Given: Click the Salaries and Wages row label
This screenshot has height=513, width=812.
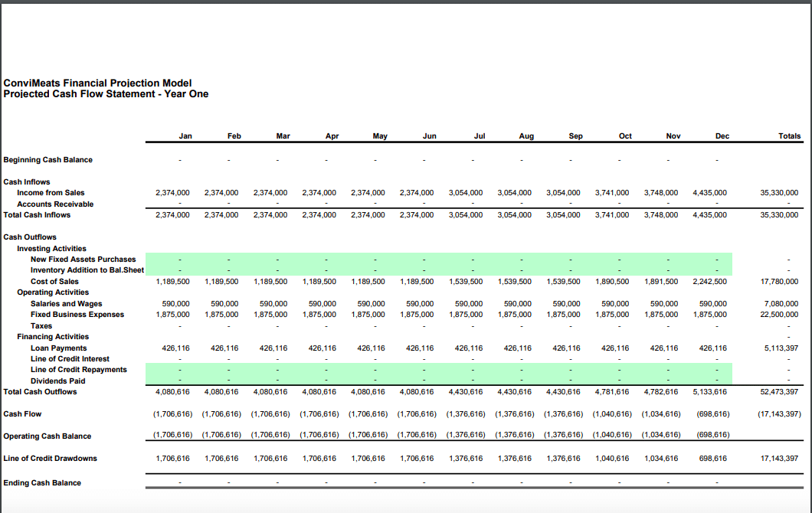Looking at the screenshot, I should click(66, 304).
